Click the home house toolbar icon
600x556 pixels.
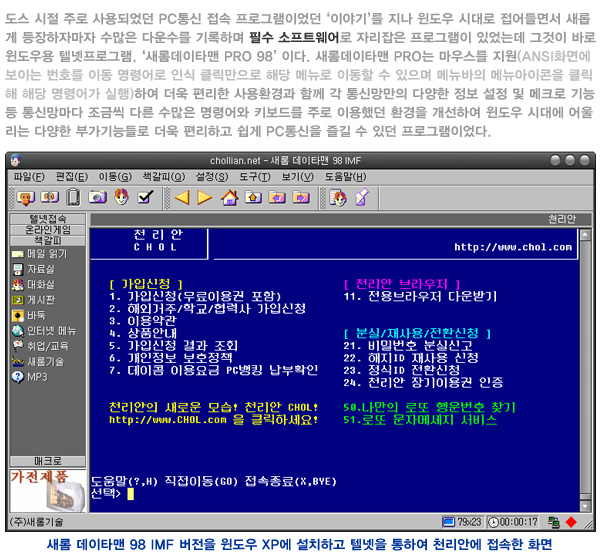(x=230, y=197)
